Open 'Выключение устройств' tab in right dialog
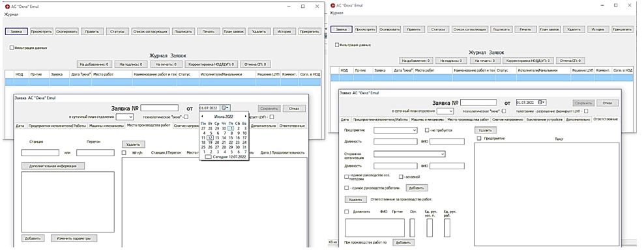Screen dimensions: 644x250 pyautogui.click(x=545, y=119)
